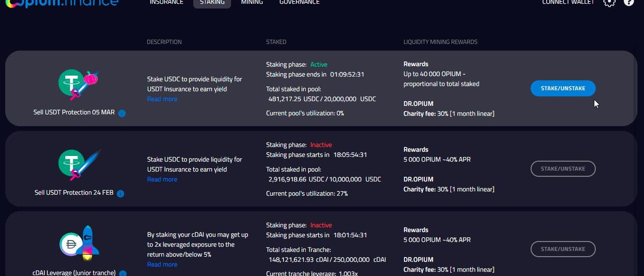Screen dimensions: 644x276
Task: Open Read more for 05 MAR pool
Action: [x=162, y=99]
